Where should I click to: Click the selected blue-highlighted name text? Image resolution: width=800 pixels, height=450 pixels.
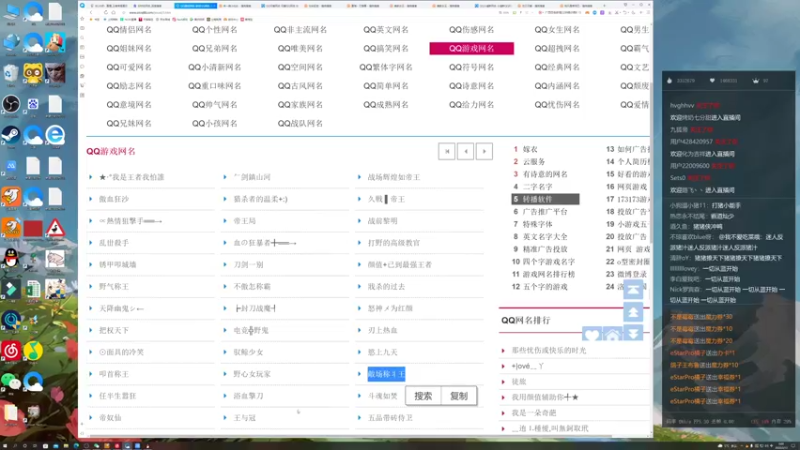386,374
